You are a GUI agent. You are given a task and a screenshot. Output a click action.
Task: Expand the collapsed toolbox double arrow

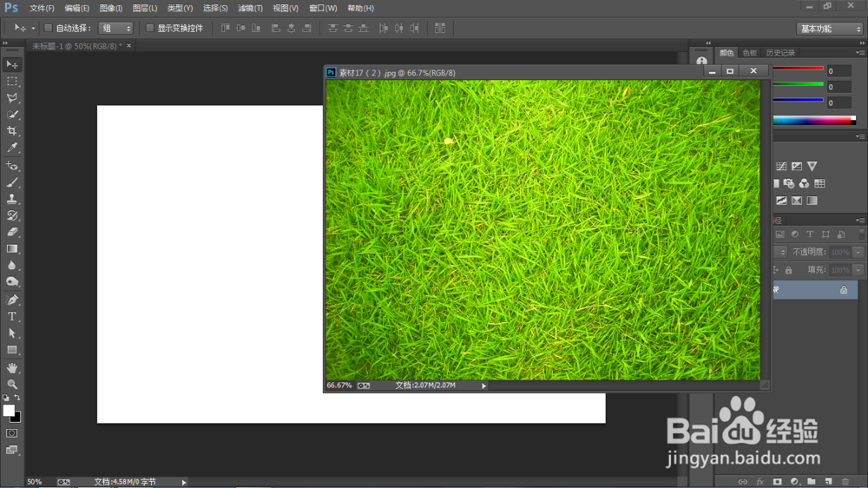tap(5, 43)
